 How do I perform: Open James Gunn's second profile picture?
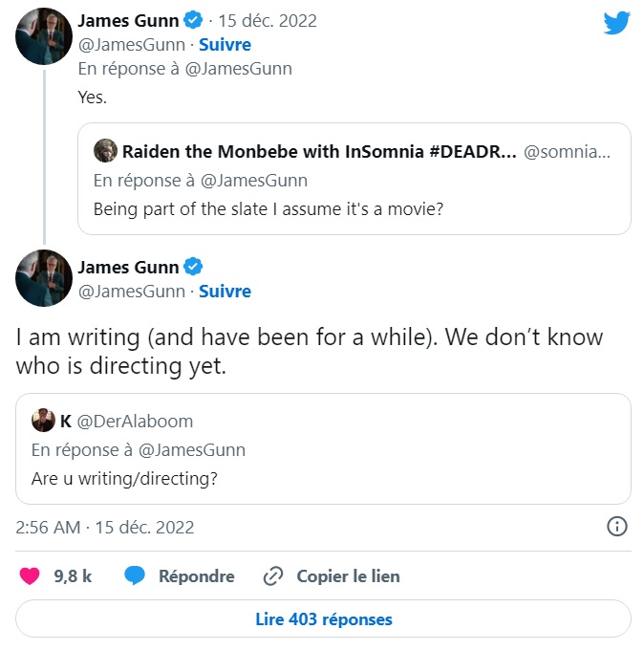coord(44,278)
